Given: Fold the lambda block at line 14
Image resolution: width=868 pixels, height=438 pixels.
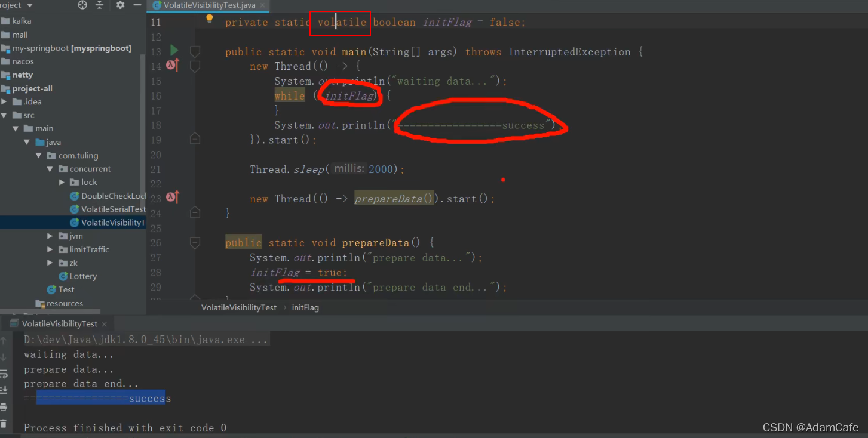Looking at the screenshot, I should 195,65.
